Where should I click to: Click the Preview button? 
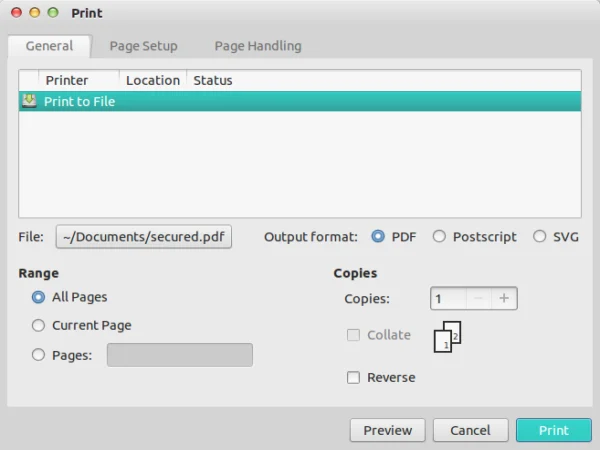[x=388, y=430]
